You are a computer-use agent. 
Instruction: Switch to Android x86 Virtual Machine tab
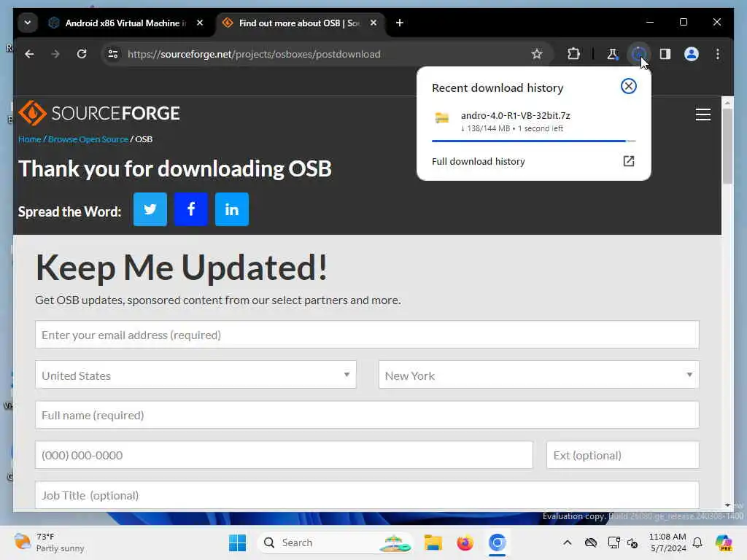[x=126, y=23]
